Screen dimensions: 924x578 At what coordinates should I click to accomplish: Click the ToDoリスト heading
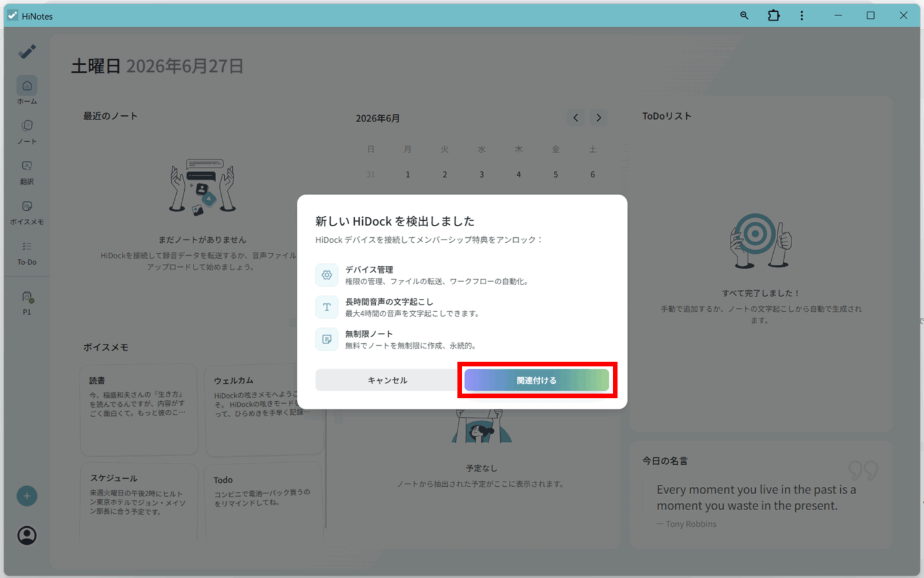click(667, 116)
